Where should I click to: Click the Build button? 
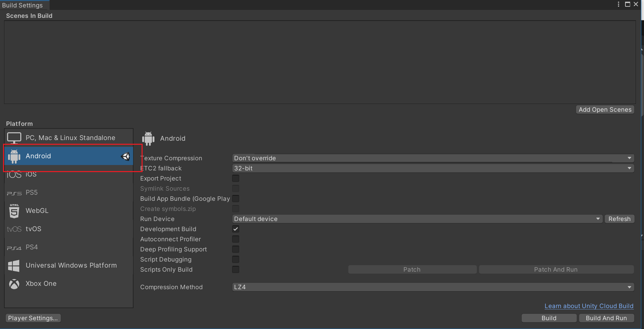click(x=549, y=318)
